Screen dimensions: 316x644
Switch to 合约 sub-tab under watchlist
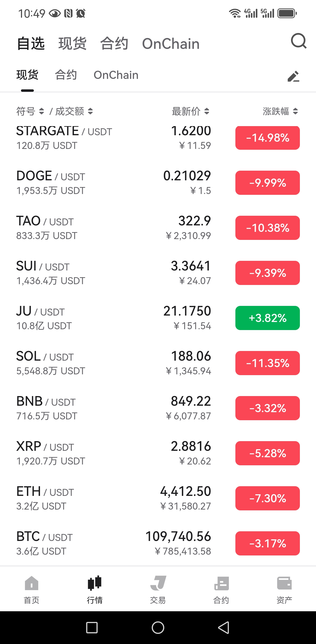tap(66, 75)
